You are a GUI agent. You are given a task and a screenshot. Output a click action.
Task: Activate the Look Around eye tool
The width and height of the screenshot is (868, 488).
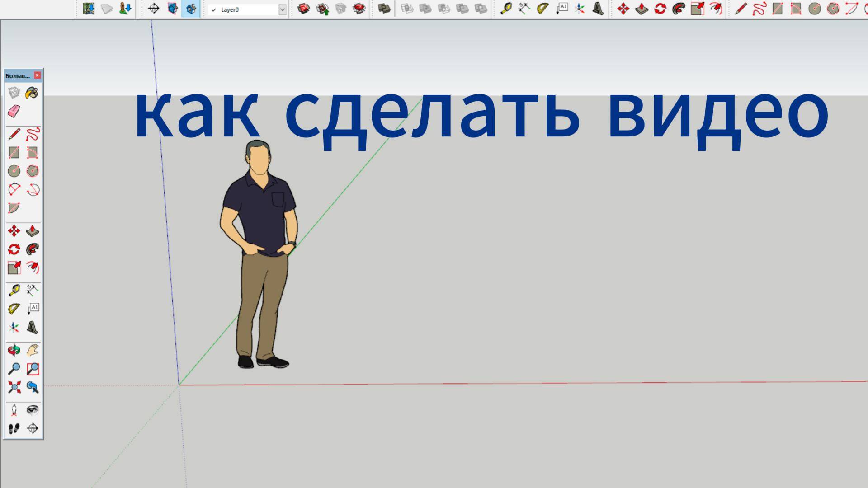tap(32, 410)
